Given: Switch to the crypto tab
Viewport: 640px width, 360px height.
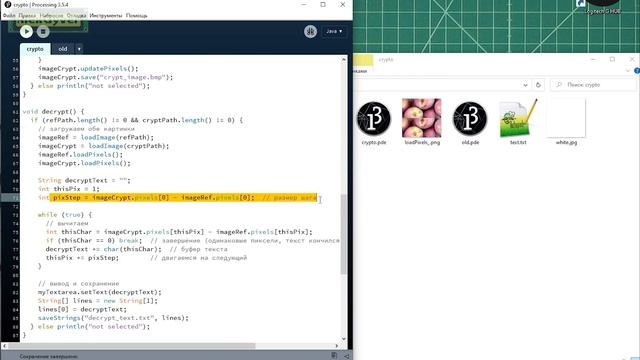Looking at the screenshot, I should click(x=35, y=49).
